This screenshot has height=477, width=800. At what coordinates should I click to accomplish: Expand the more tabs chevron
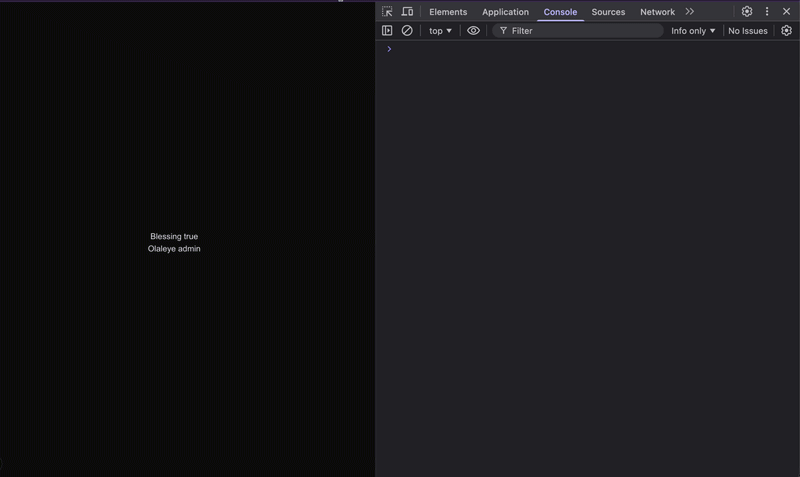pos(690,11)
